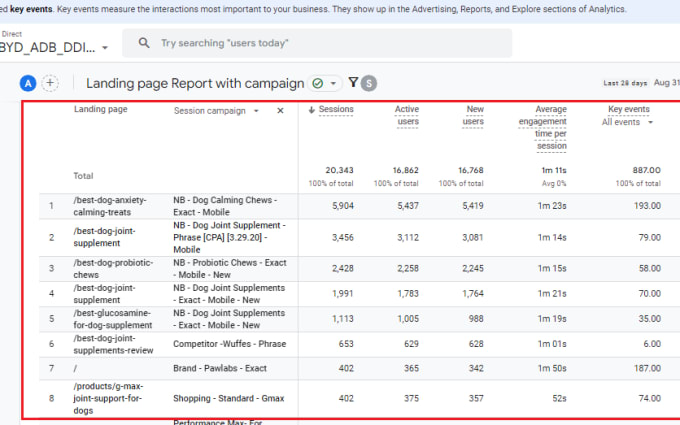This screenshot has width=680, height=425.
Task: Click the blue A comparison avatar
Action: click(x=28, y=83)
